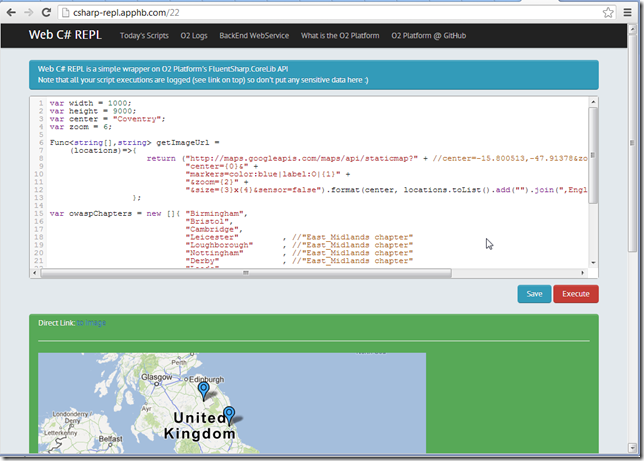Click the code editor scroll-down arrow
Image resolution: width=644 pixels, height=461 pixels.
593,263
